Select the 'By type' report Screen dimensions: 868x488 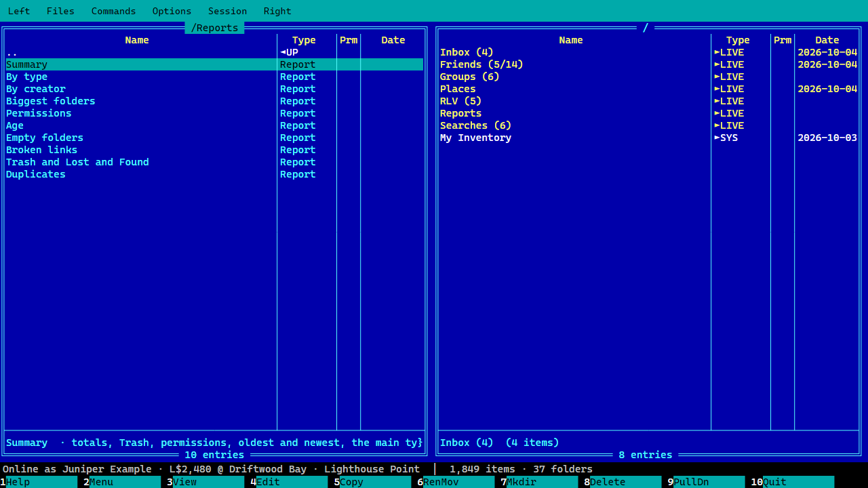pos(214,77)
